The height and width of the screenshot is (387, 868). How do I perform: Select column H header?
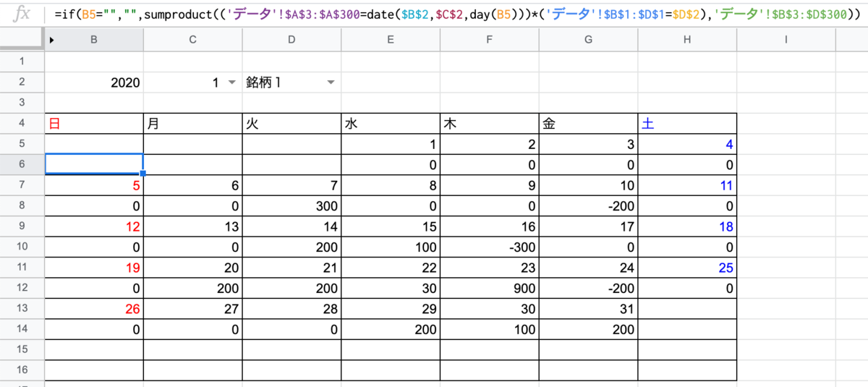[687, 41]
